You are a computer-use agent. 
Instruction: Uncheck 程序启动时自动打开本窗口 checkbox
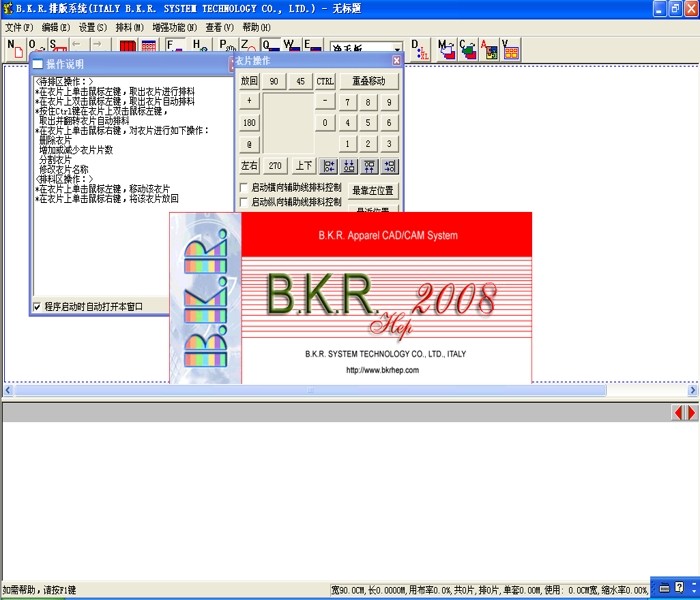[37, 307]
